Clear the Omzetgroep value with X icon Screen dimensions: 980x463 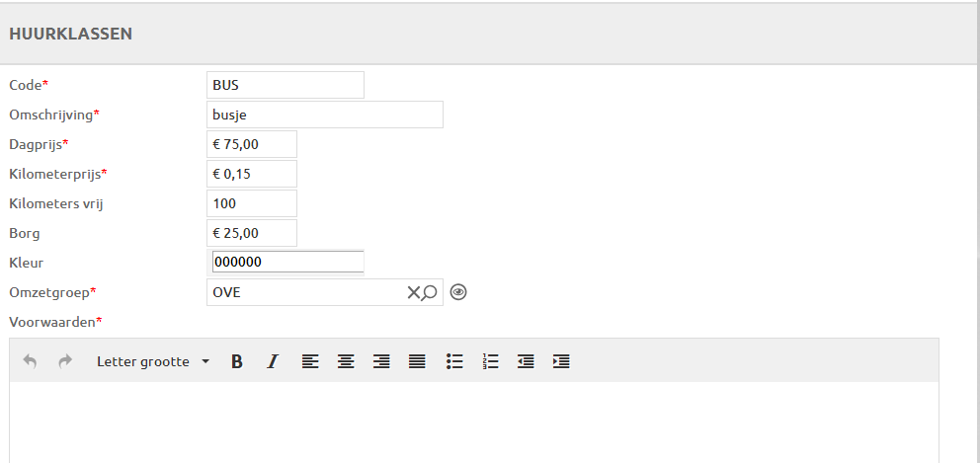pos(414,292)
